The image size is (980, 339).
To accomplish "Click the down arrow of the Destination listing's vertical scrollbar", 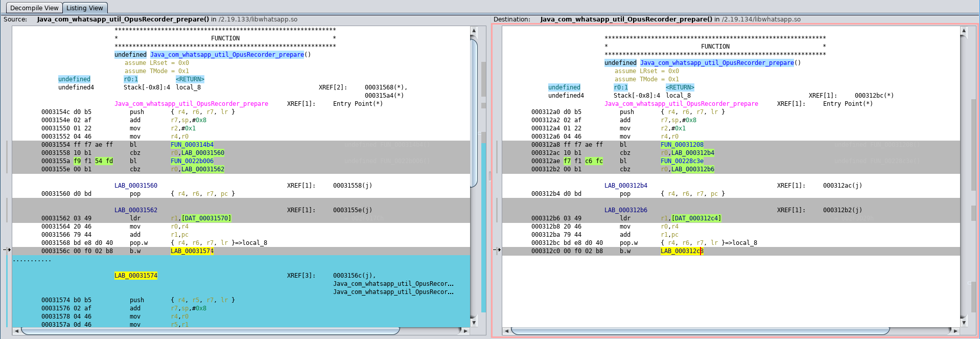I will coord(964,323).
